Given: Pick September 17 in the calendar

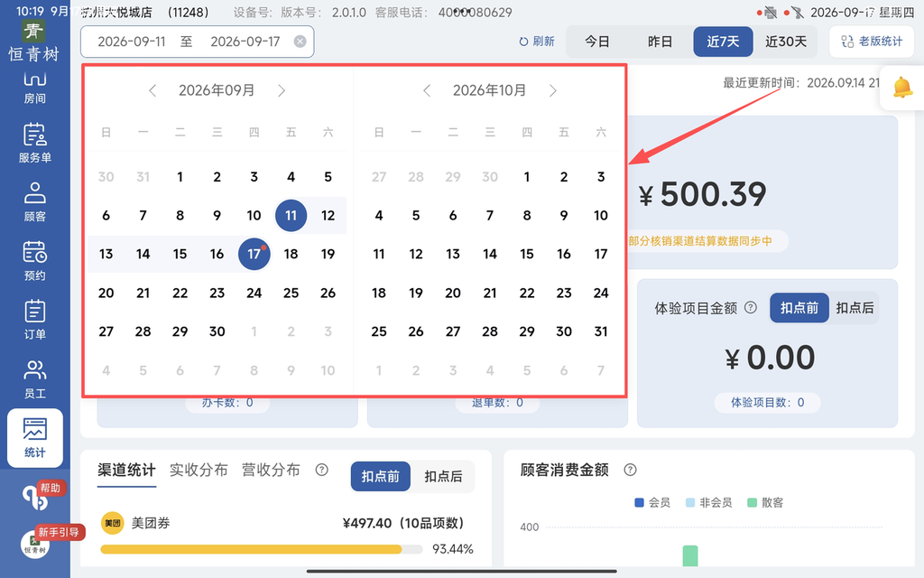Looking at the screenshot, I should (254, 254).
